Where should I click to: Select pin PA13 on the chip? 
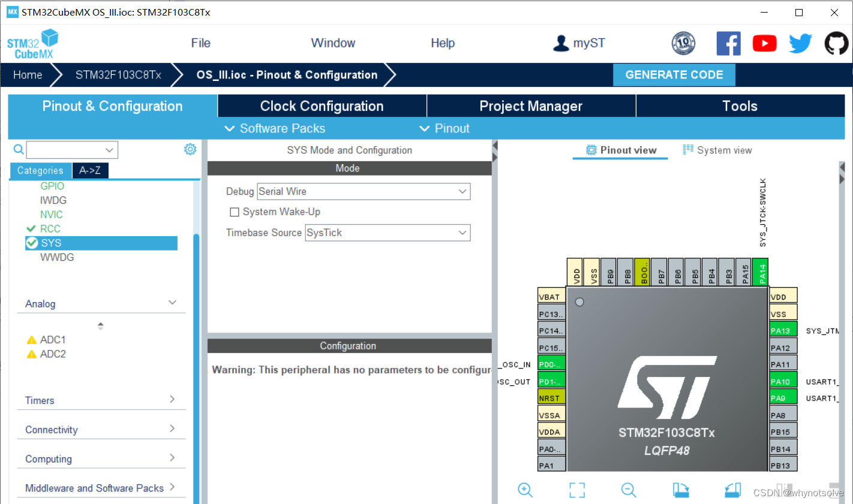click(x=783, y=330)
